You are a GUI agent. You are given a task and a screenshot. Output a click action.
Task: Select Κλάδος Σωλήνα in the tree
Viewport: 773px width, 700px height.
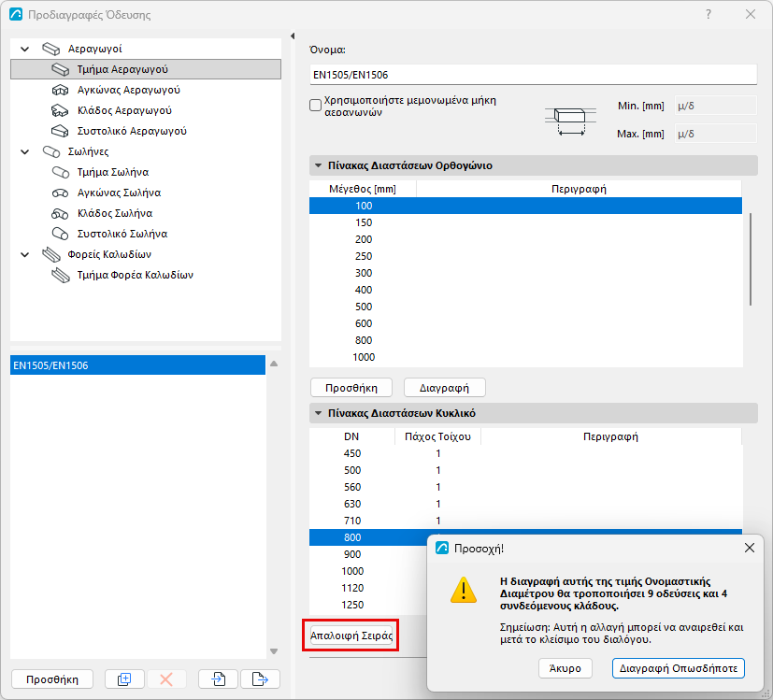click(x=114, y=213)
